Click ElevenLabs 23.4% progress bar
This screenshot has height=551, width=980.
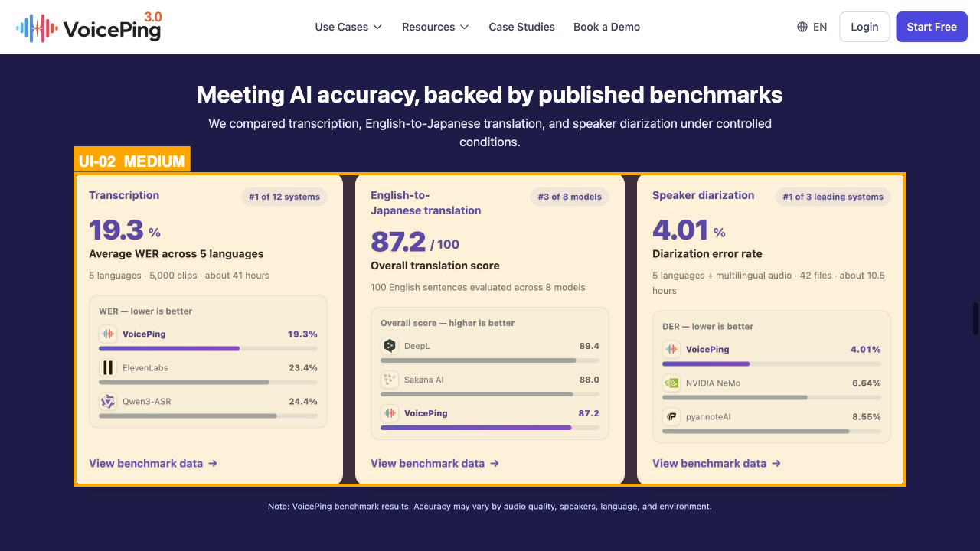pos(208,382)
